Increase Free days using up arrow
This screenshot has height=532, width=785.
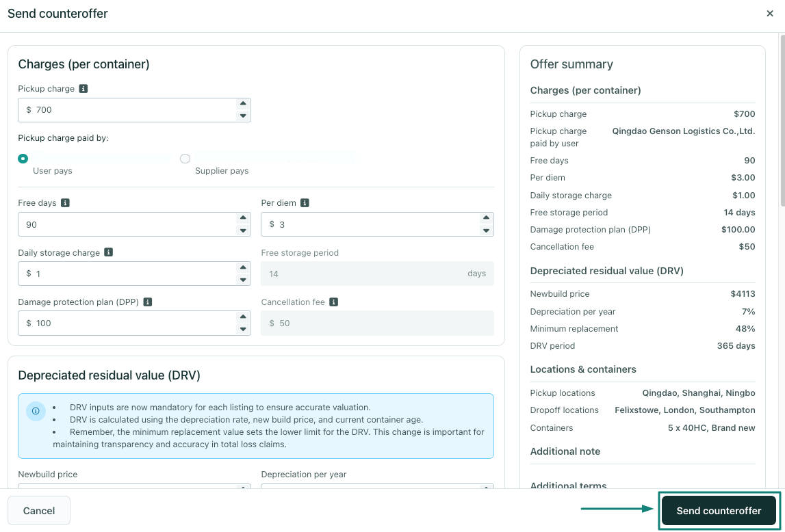pyautogui.click(x=243, y=219)
